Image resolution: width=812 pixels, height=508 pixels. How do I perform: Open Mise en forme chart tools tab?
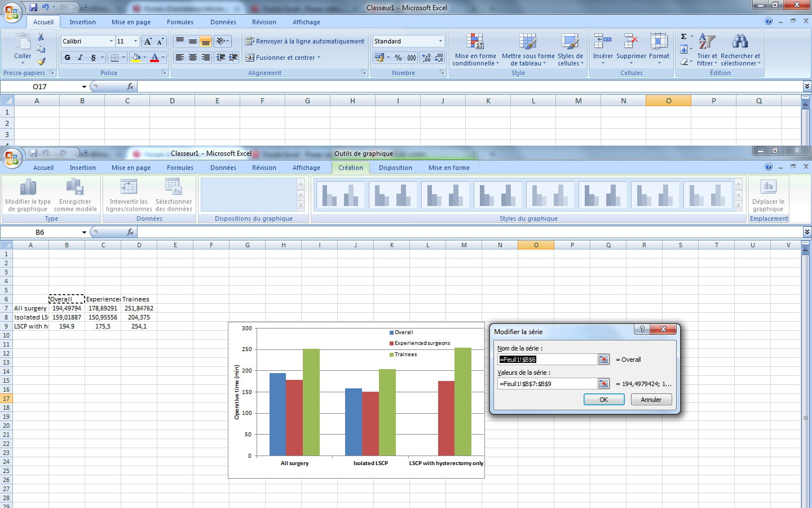click(x=449, y=168)
